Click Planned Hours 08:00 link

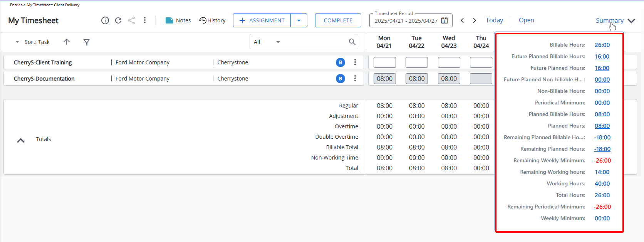tap(602, 126)
